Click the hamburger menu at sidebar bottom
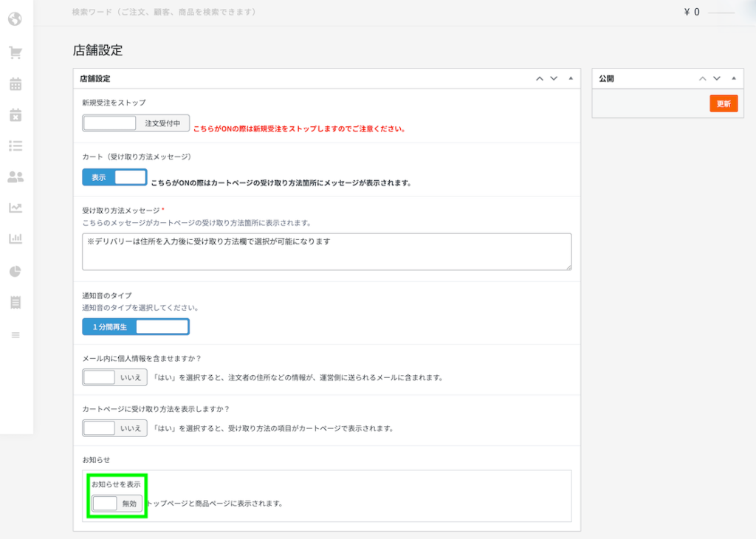This screenshot has width=756, height=539. [16, 335]
